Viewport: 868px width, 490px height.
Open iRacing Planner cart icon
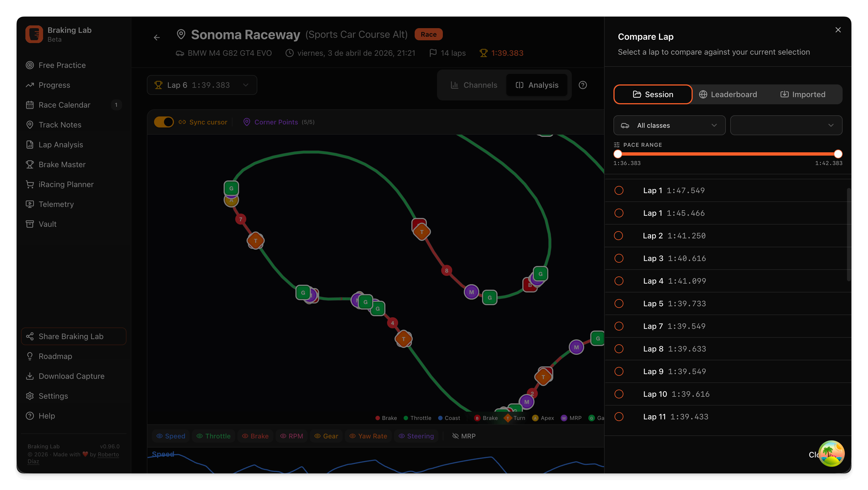pyautogui.click(x=30, y=184)
